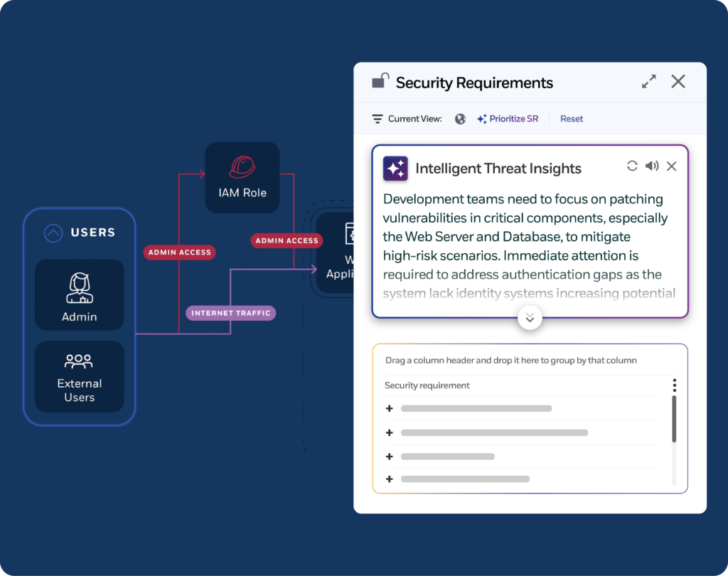Dismiss the Intelligent Threat Insights card
The width and height of the screenshot is (728, 576).
671,166
